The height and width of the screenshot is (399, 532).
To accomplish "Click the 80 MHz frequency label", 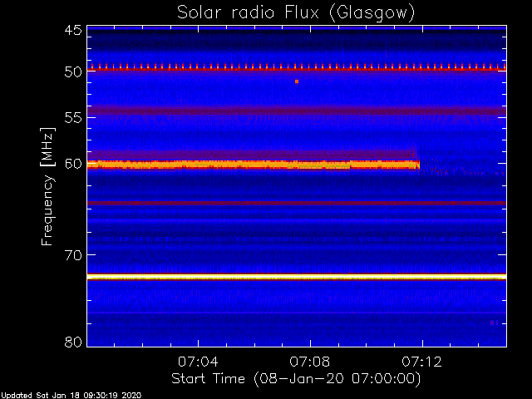I will (x=73, y=342).
